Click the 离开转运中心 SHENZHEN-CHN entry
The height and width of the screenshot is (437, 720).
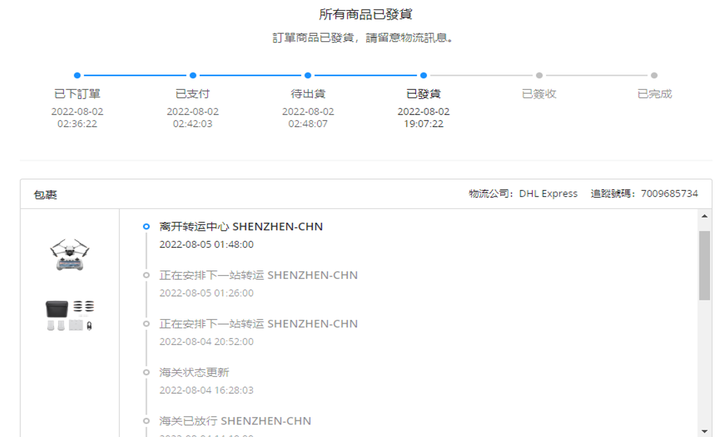tap(241, 227)
